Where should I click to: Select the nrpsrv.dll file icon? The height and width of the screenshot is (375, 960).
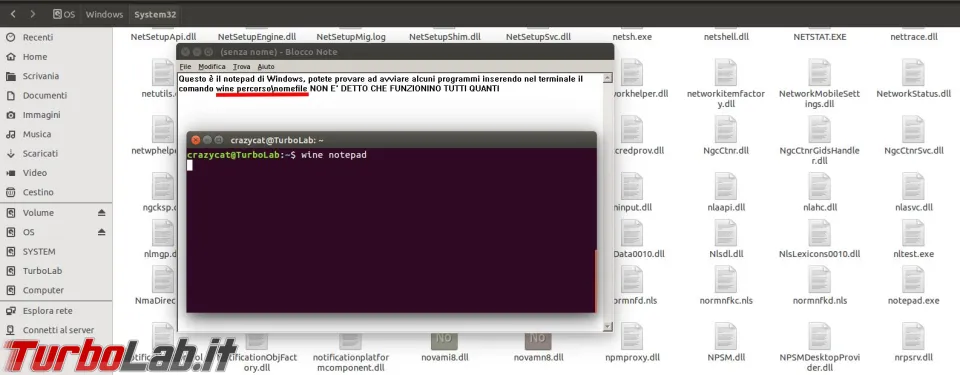913,337
